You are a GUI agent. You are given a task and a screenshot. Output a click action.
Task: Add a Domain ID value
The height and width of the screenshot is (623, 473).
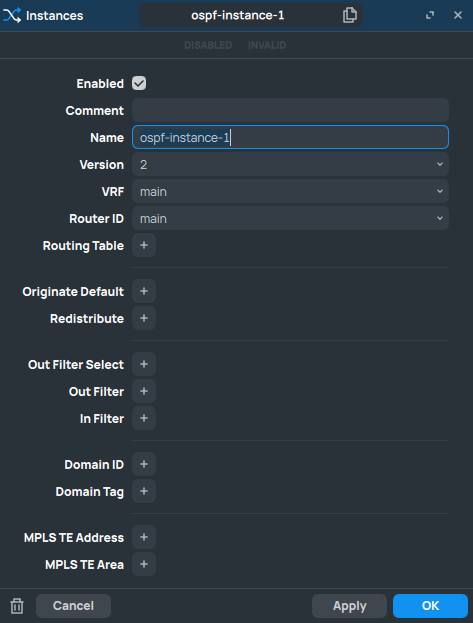pyautogui.click(x=144, y=464)
